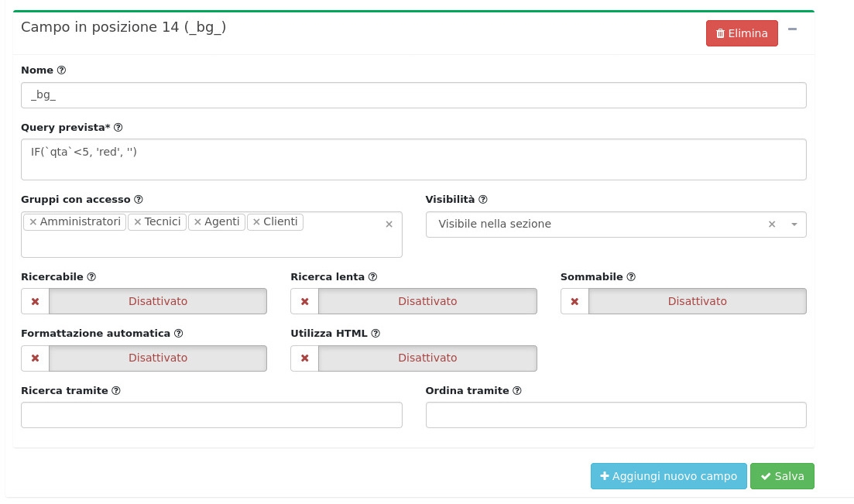Image resolution: width=854 pixels, height=504 pixels.
Task: Remove Amministratori tag from groups
Action: coord(33,222)
